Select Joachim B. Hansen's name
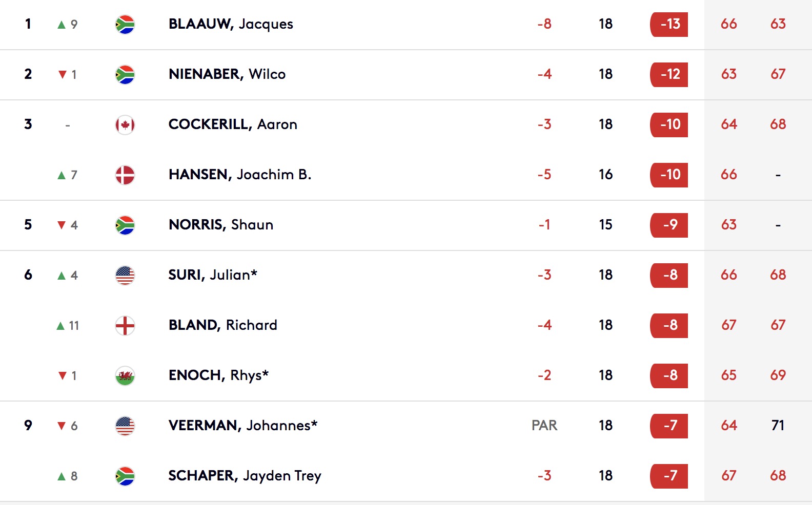The image size is (812, 505). click(x=240, y=175)
